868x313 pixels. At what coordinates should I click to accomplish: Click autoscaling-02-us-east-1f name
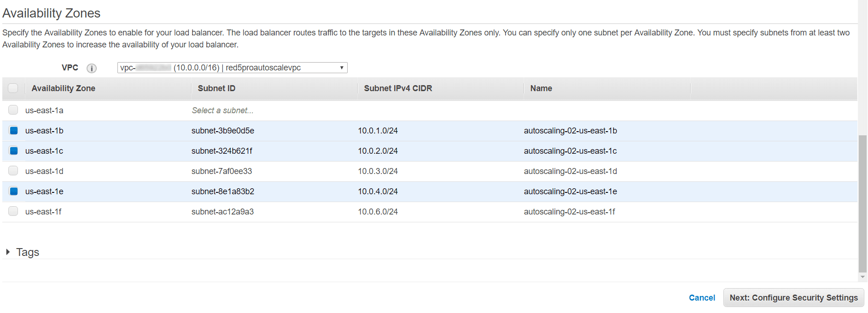click(570, 212)
